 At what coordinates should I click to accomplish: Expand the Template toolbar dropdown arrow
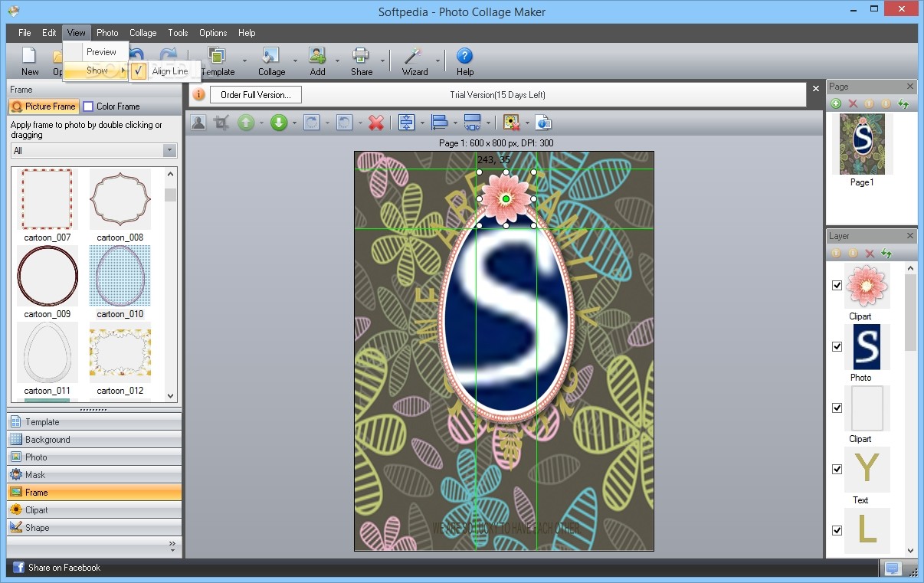(x=244, y=61)
